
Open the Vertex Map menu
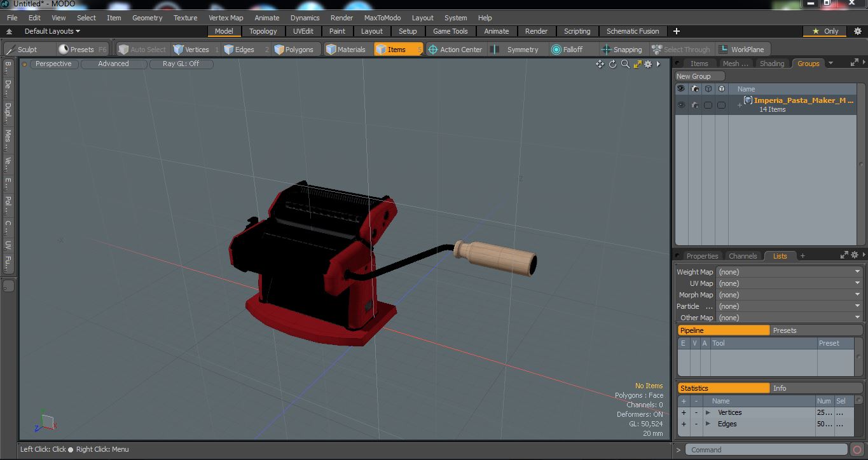pyautogui.click(x=226, y=18)
